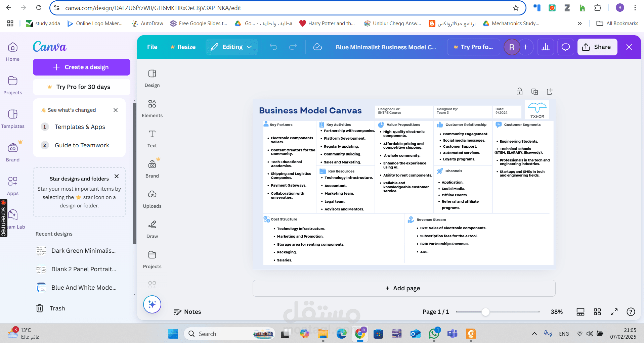Open Projects in the left sidebar
This screenshot has height=343, width=644.
(13, 85)
